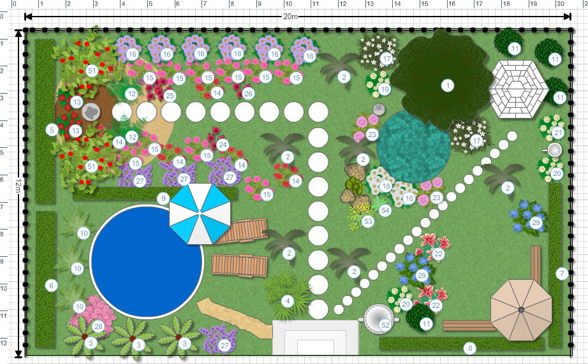Select the wooden plank next to hedge 7
Image resolution: width=588 pixels, height=364 pixels.
[x=536, y=265]
